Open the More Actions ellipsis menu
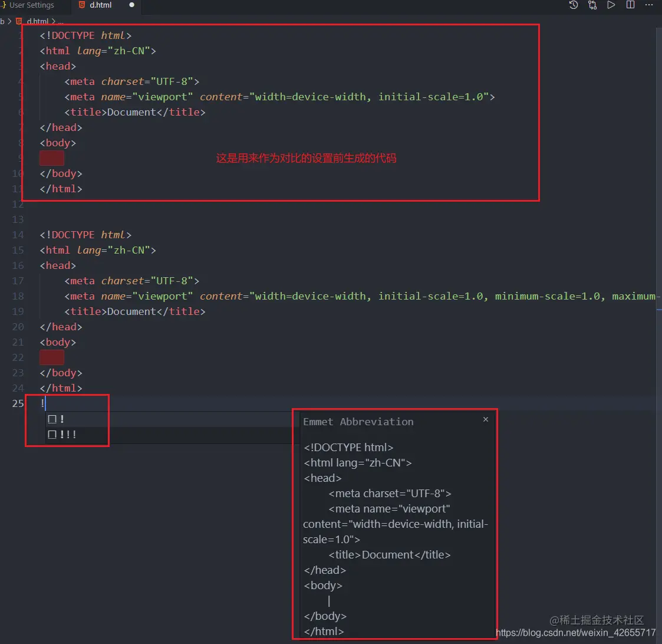This screenshot has height=644, width=662. (649, 5)
